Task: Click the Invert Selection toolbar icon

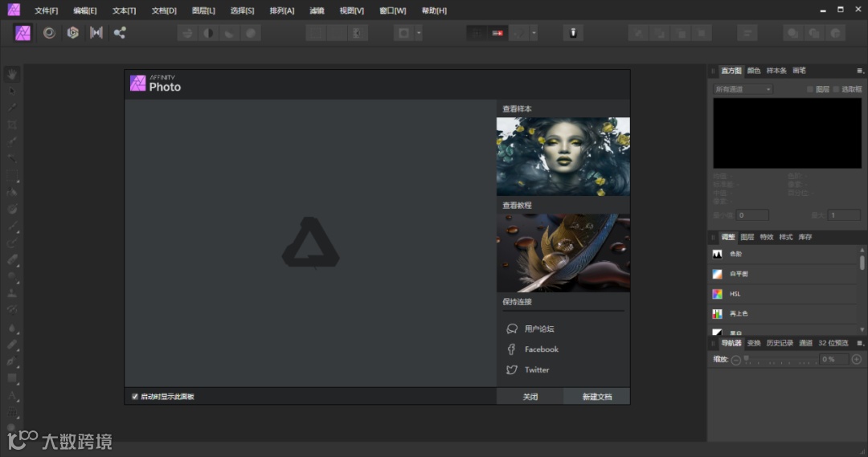Action: coord(357,33)
